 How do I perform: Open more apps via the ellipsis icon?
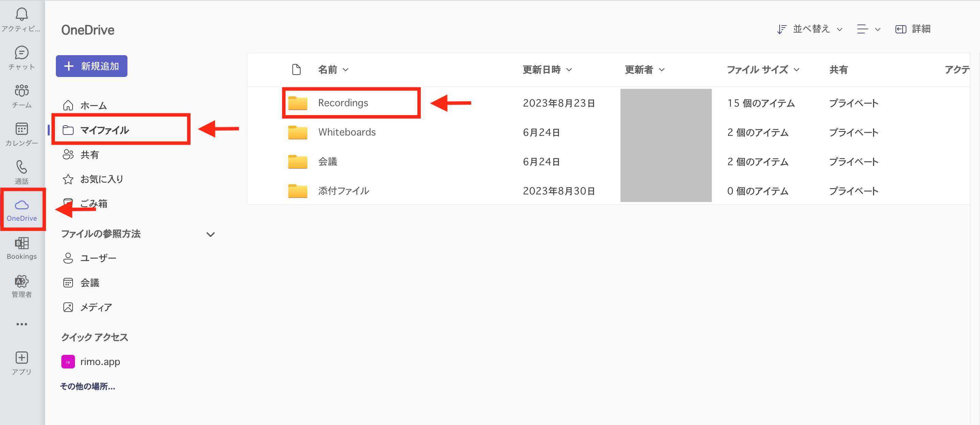point(22,324)
